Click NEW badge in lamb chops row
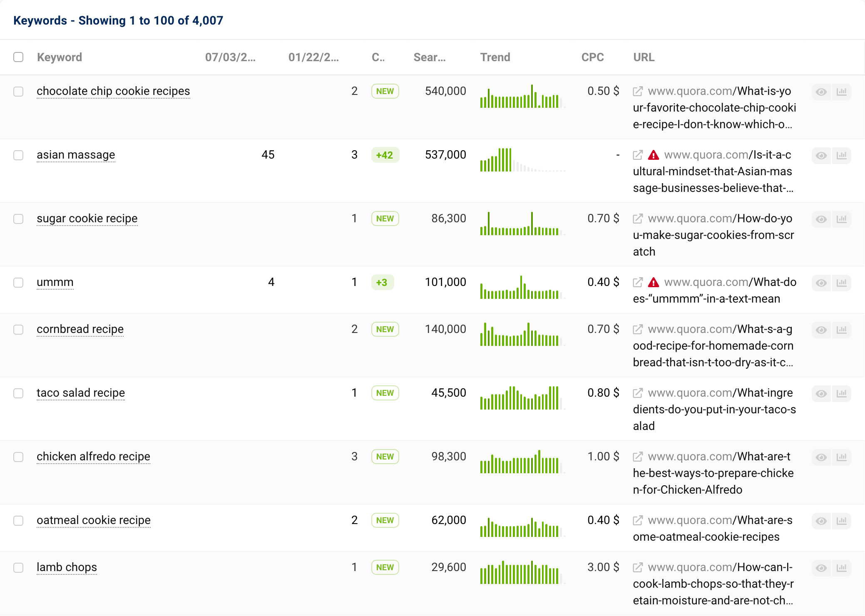865x616 pixels. click(x=385, y=567)
